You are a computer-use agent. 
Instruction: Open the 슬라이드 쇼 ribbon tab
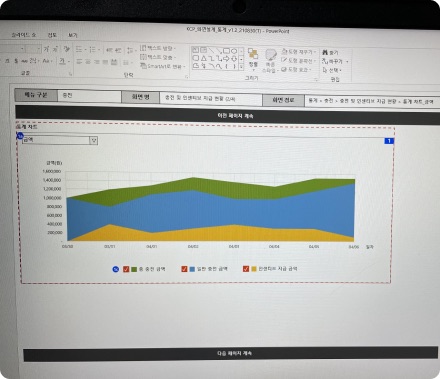(23, 35)
